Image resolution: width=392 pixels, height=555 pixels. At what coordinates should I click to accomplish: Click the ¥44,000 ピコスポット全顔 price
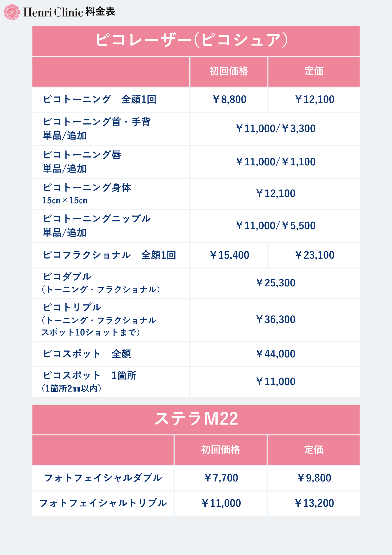(x=275, y=354)
